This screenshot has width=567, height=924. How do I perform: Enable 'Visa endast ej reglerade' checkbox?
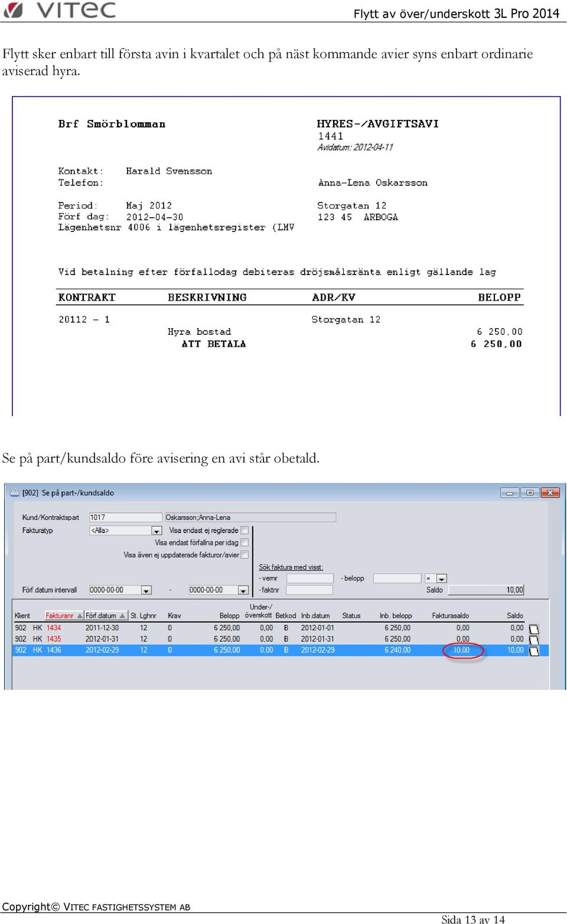pyautogui.click(x=245, y=530)
